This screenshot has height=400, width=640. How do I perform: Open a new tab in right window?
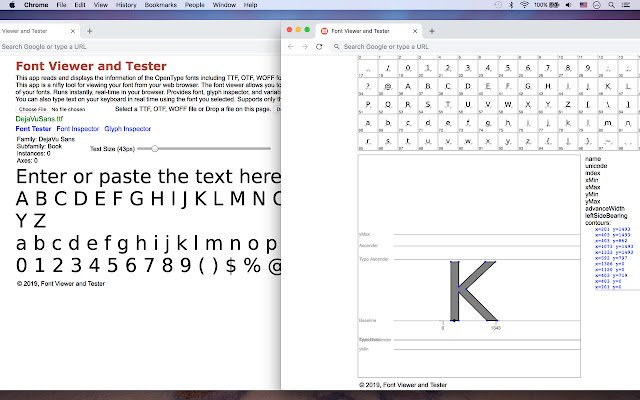click(432, 31)
